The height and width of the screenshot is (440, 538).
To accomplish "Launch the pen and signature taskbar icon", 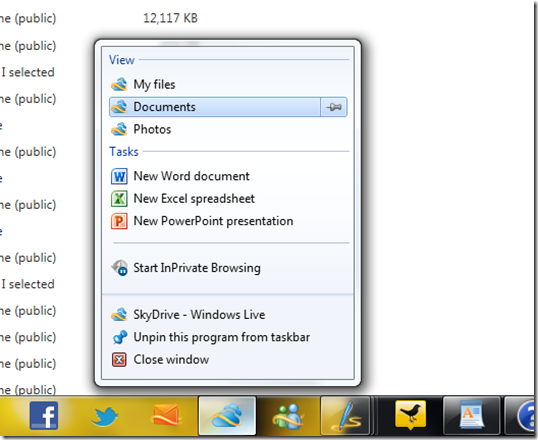I will click(x=346, y=416).
